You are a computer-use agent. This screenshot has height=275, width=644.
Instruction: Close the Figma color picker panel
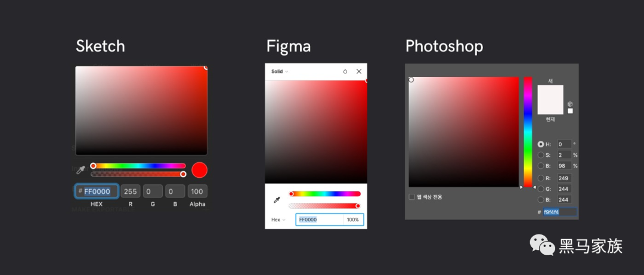point(359,72)
